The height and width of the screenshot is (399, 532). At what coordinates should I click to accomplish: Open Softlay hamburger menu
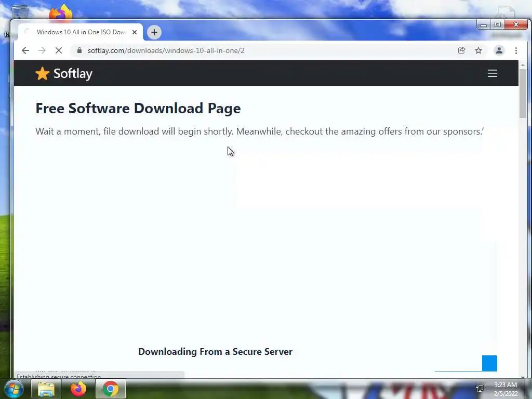(493, 73)
